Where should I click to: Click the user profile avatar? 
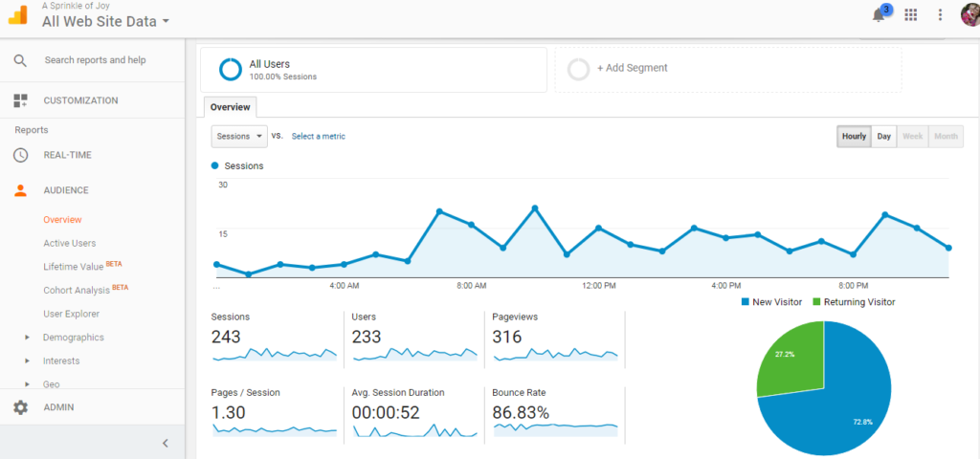click(969, 14)
